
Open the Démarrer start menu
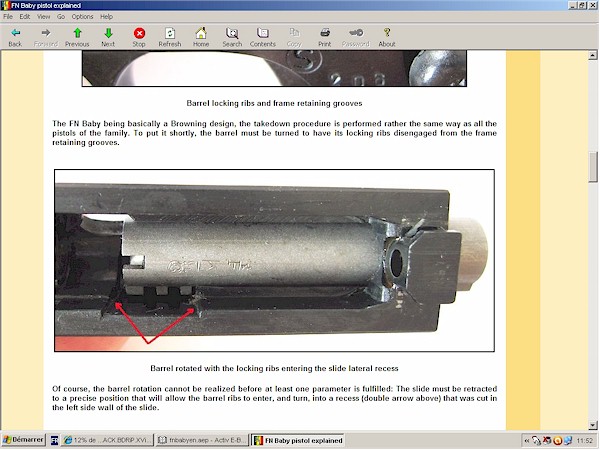point(23,440)
